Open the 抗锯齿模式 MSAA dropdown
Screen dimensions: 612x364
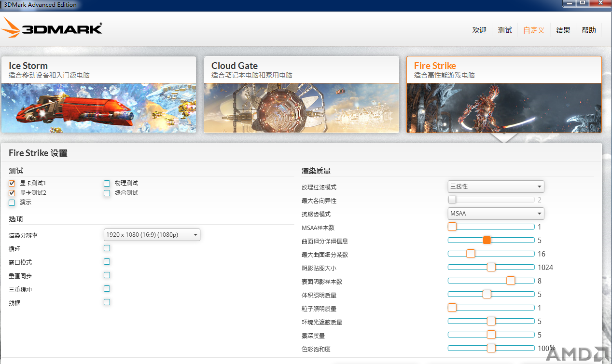(x=496, y=214)
